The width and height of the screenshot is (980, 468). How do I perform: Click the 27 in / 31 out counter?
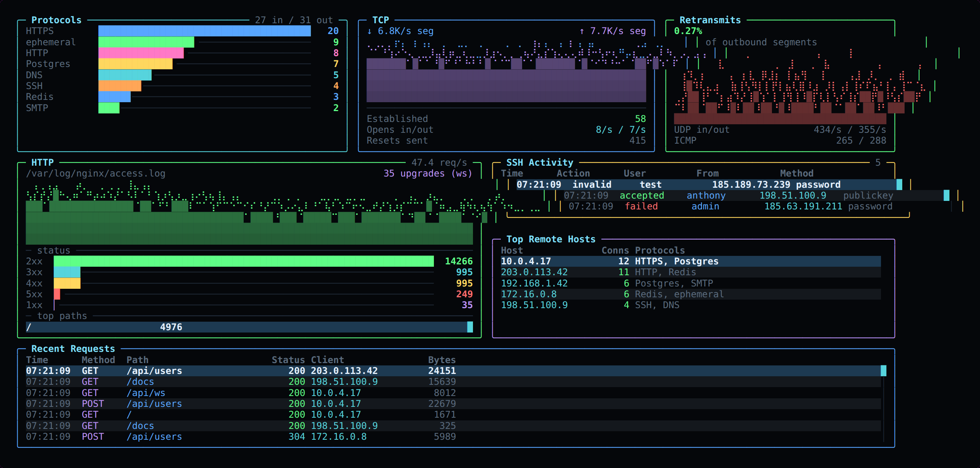[294, 20]
